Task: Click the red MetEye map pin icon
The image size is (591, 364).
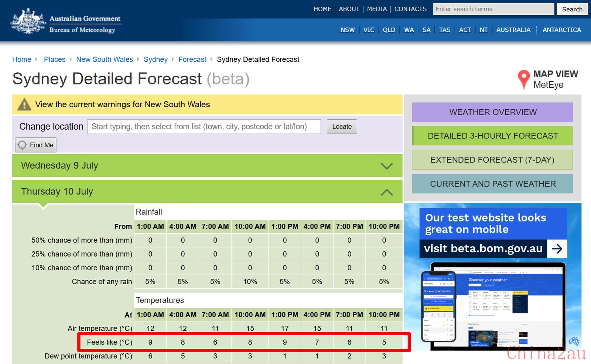Action: click(x=523, y=79)
